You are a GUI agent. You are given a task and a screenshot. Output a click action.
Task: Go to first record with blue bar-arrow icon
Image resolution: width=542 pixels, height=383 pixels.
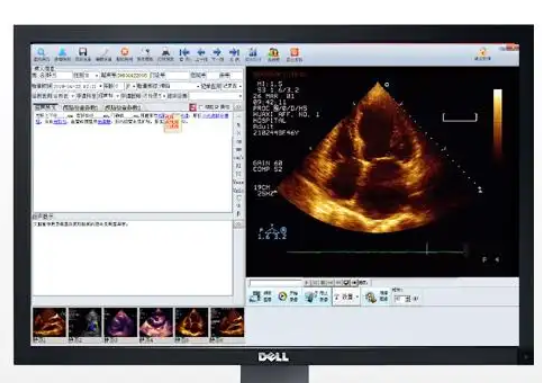point(184,52)
